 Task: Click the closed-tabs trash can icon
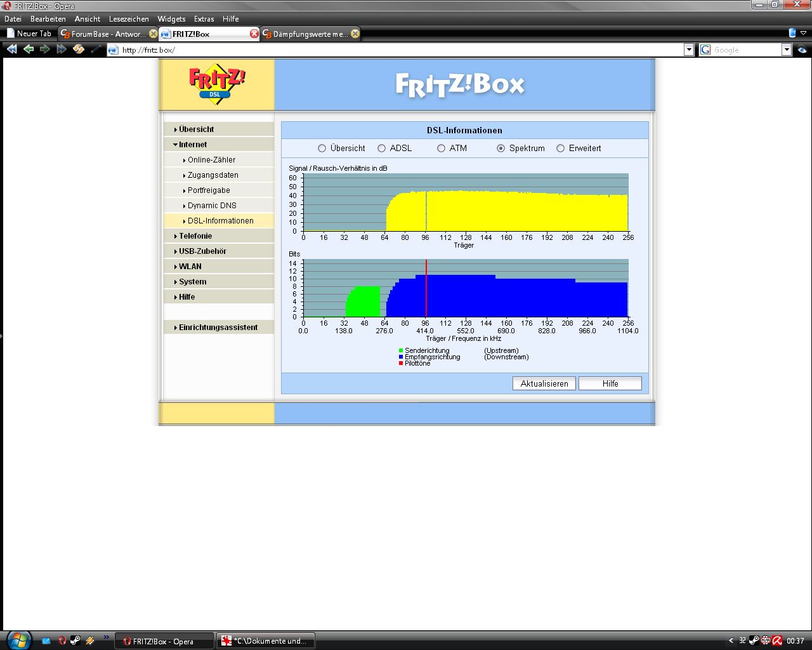792,33
